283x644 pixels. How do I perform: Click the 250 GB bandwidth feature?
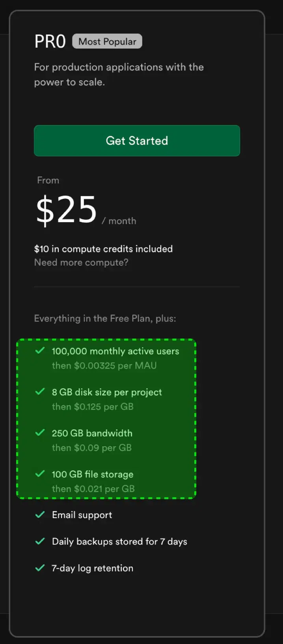[x=92, y=433]
